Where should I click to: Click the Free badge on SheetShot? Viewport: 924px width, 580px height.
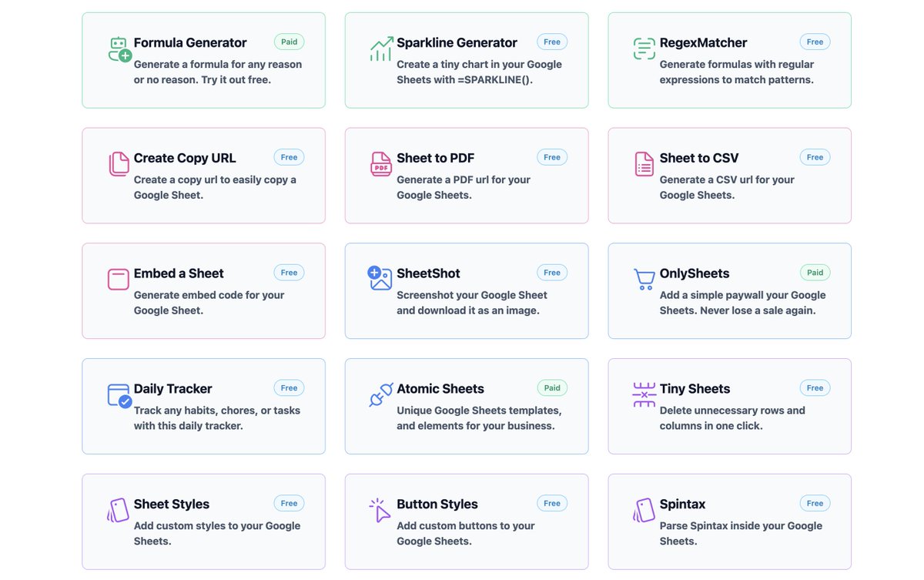coord(551,272)
